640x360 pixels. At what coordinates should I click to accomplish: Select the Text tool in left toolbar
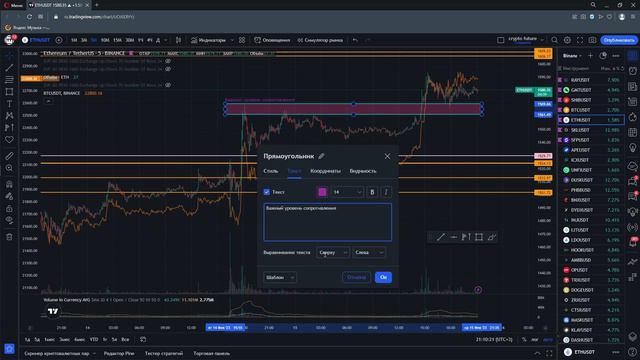pyautogui.click(x=9, y=104)
